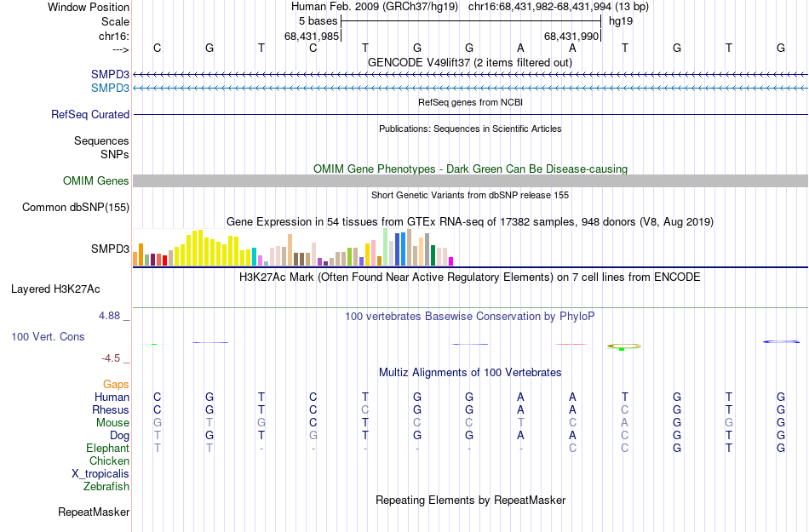Click the SNPs track label

(x=115, y=154)
